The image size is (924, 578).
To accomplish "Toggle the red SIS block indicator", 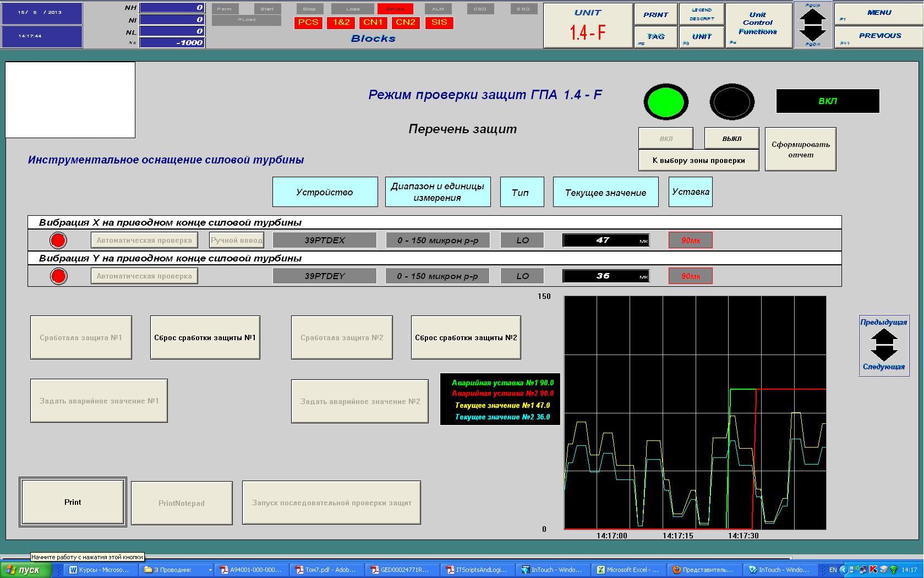I will (x=439, y=23).
